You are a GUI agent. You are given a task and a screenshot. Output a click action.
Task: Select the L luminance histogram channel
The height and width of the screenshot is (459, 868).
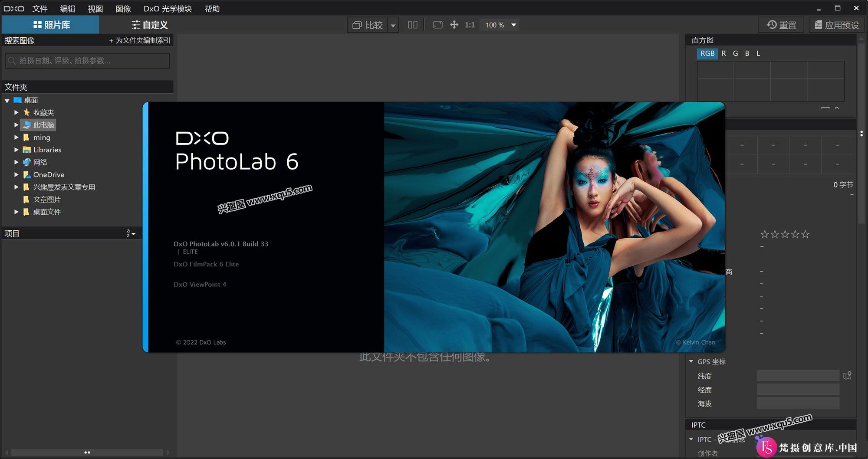758,53
